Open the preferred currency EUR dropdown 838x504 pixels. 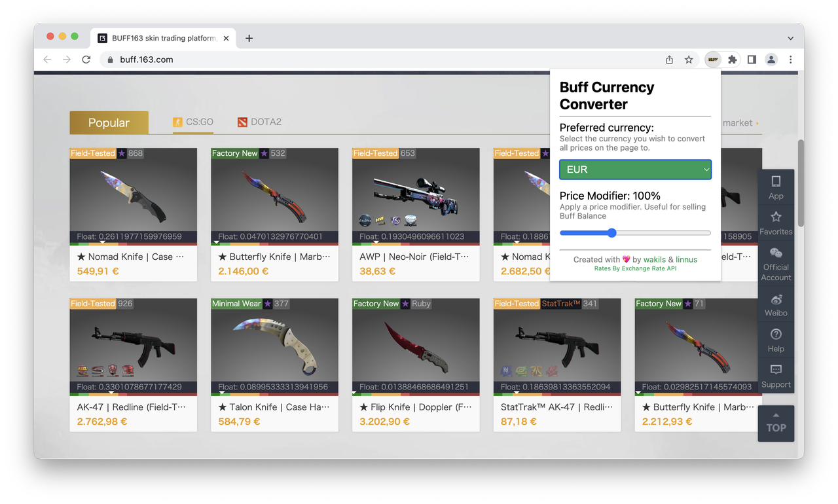634,170
